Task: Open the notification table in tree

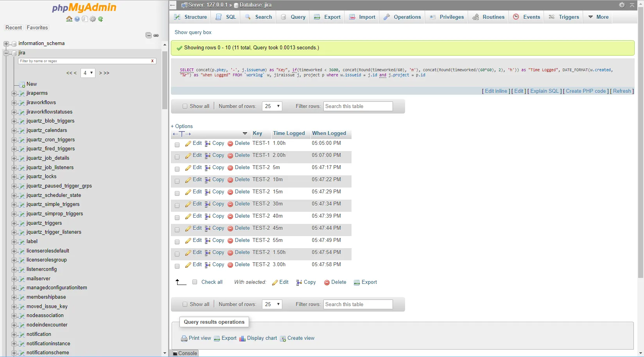Action: [x=39, y=334]
